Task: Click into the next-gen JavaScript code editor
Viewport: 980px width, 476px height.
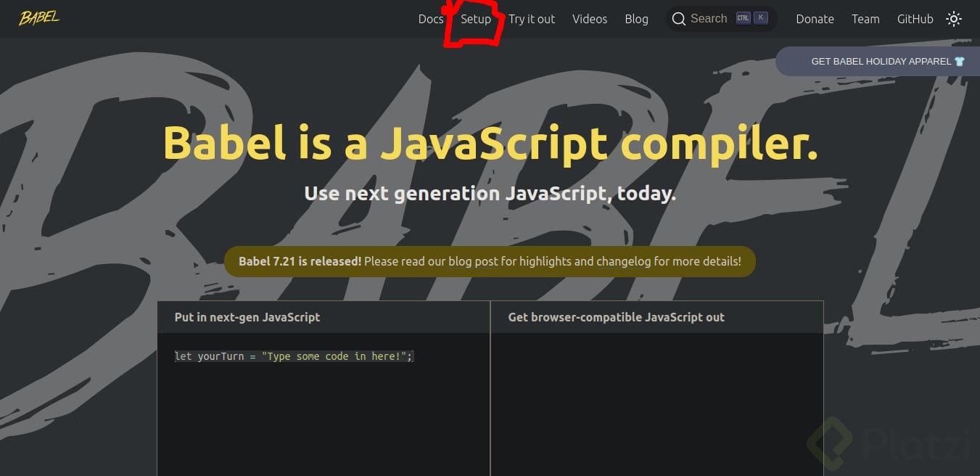Action: pyautogui.click(x=324, y=404)
